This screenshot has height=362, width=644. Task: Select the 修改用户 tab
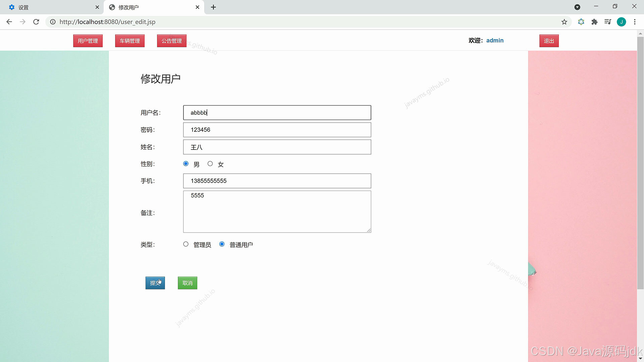point(154,7)
